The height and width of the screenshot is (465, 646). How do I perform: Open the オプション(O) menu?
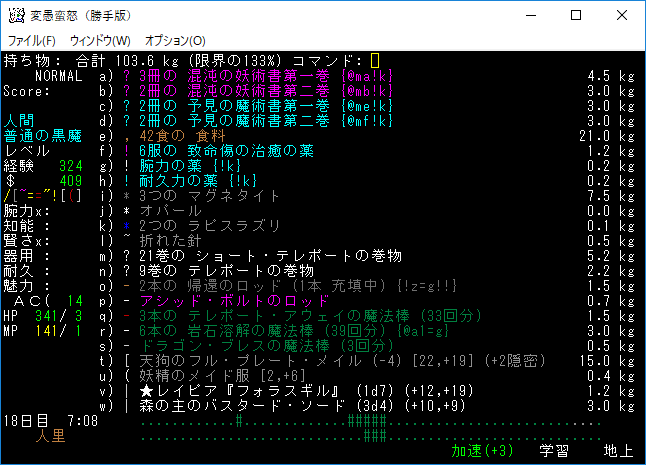tap(175, 41)
